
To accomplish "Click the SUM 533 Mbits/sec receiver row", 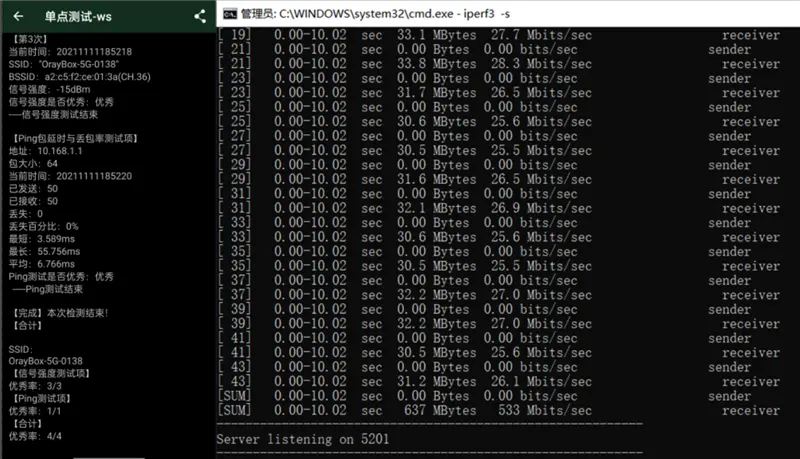I will tap(498, 410).
